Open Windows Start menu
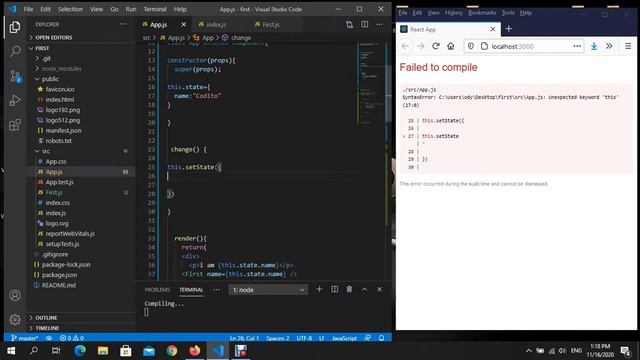Image resolution: width=640 pixels, height=360 pixels. pyautogui.click(x=11, y=351)
